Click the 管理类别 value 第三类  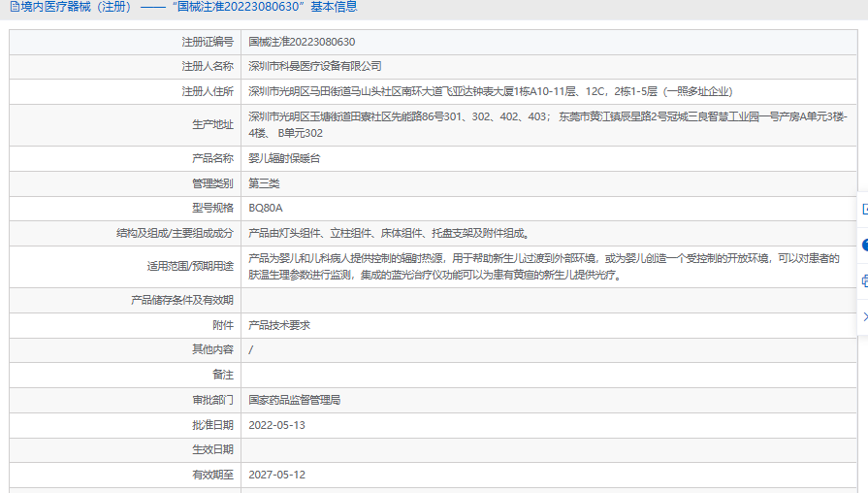264,183
